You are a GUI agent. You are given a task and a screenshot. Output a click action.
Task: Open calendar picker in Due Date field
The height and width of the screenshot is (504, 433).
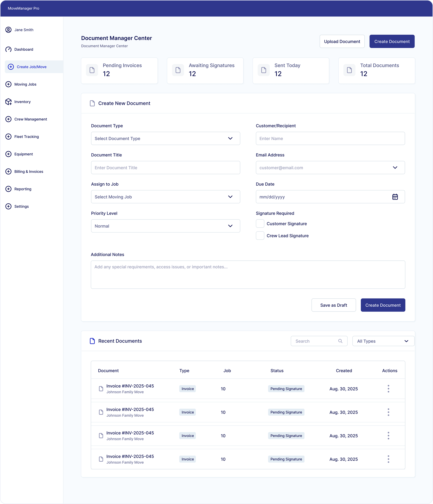[x=395, y=197]
